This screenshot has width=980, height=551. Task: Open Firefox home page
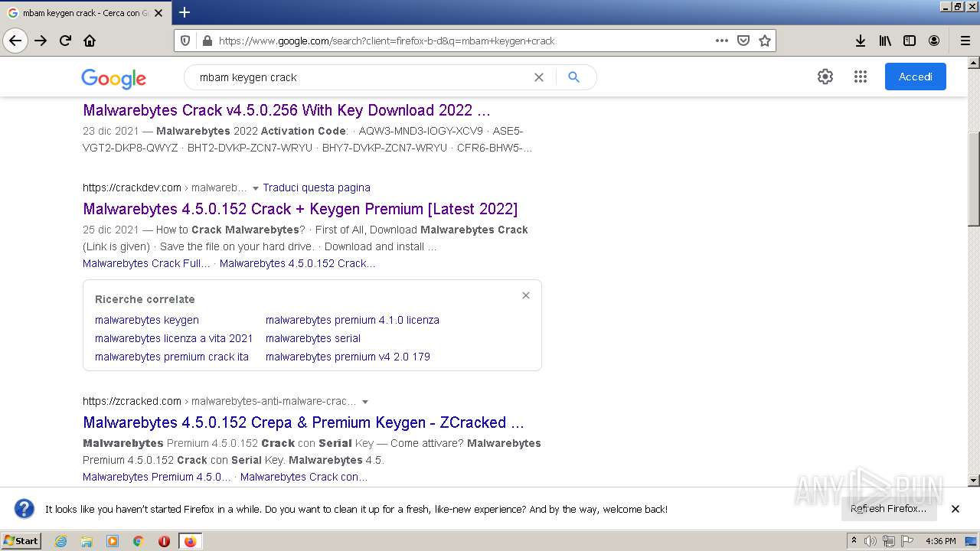90,41
